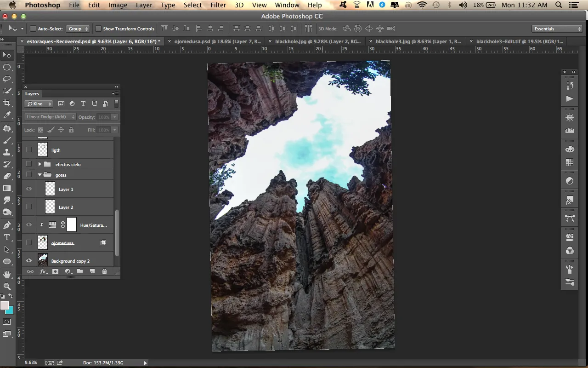Select the Crop tool
Viewport: 588px width, 368px height.
(x=7, y=103)
